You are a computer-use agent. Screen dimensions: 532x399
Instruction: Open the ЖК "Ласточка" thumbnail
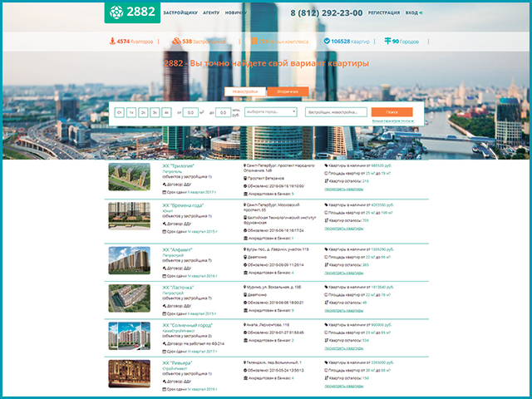tap(130, 298)
